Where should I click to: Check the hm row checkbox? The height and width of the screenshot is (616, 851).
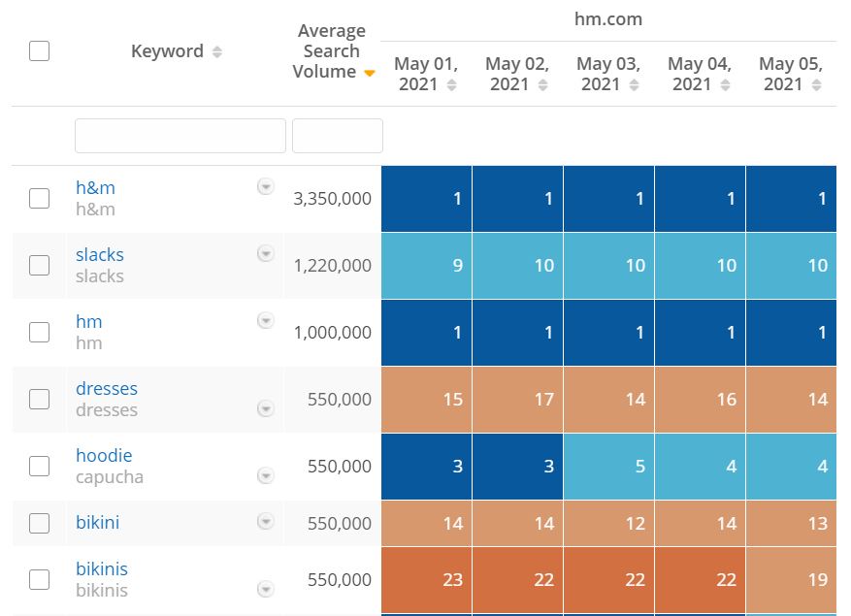tap(39, 332)
